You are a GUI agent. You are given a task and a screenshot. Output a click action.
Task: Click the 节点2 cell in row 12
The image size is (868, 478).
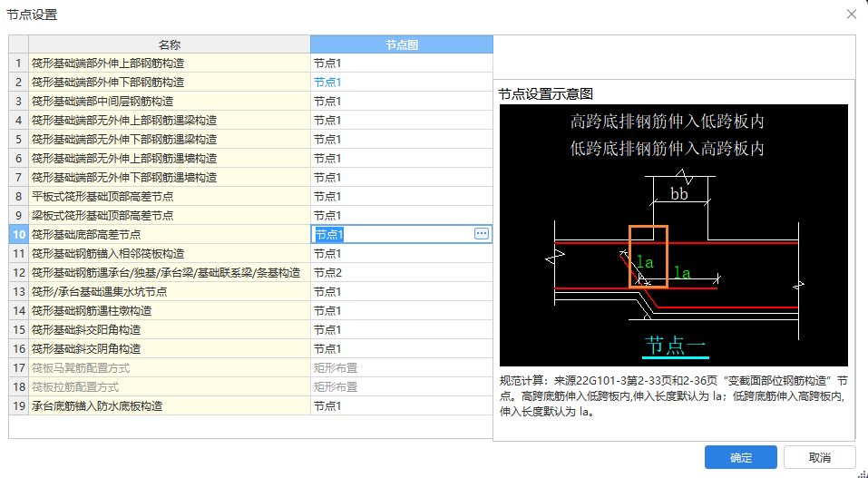coord(401,272)
